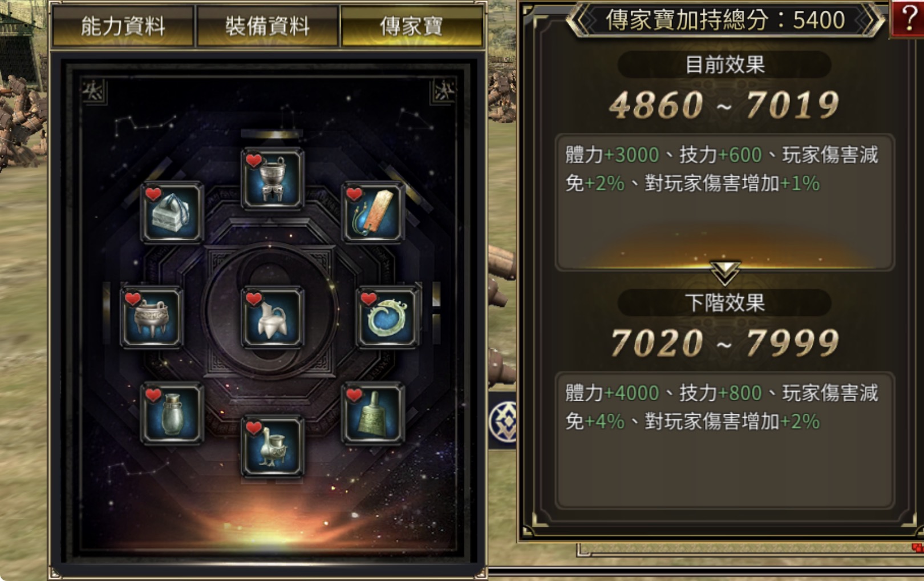The height and width of the screenshot is (581, 924).
Task: Select the bronze bell heirloom
Action: [372, 413]
